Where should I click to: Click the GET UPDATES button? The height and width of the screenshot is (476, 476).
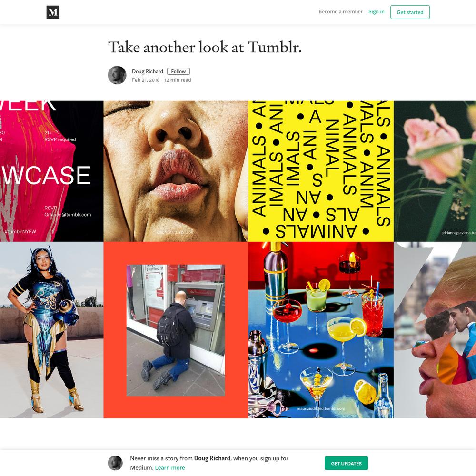347,463
